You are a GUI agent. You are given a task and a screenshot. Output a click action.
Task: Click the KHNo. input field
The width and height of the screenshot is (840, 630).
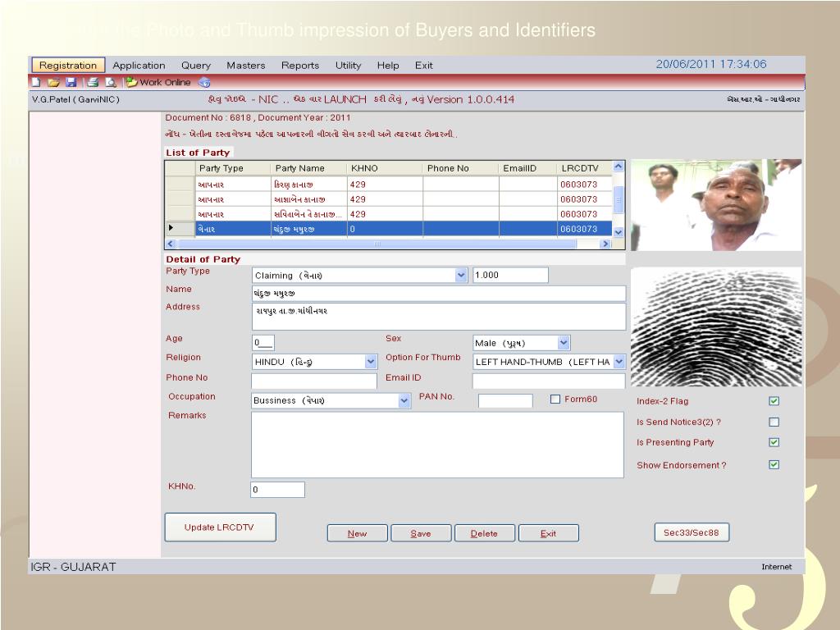pyautogui.click(x=277, y=490)
